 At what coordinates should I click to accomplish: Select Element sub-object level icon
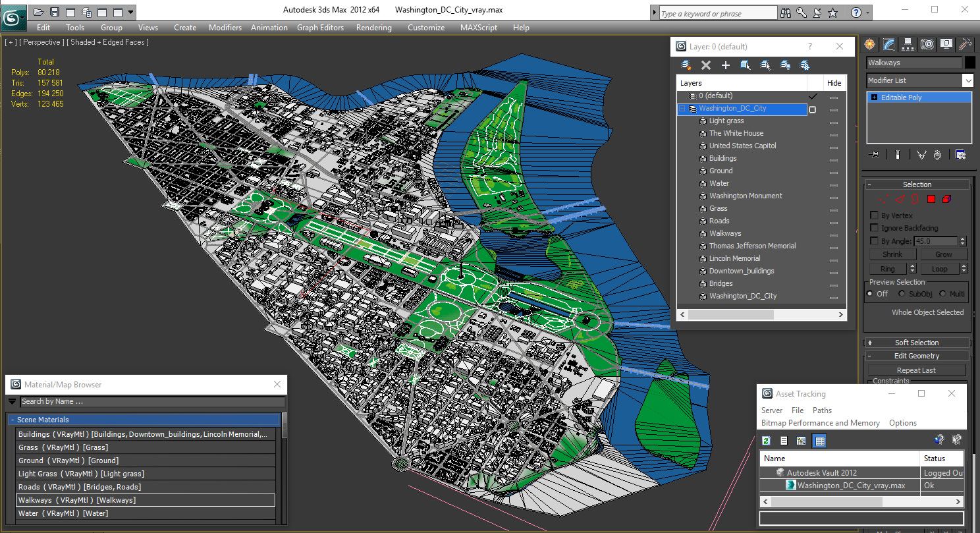pyautogui.click(x=947, y=199)
